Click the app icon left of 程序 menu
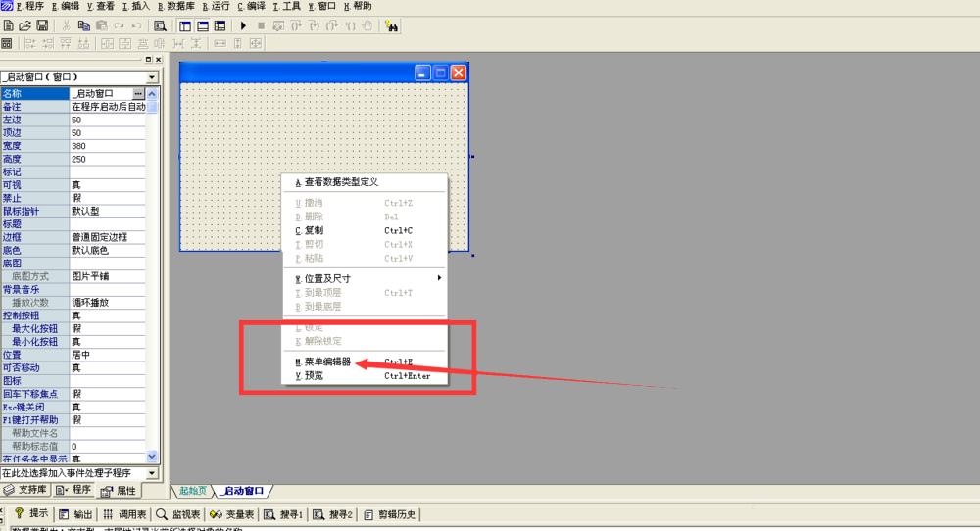 [6, 6]
